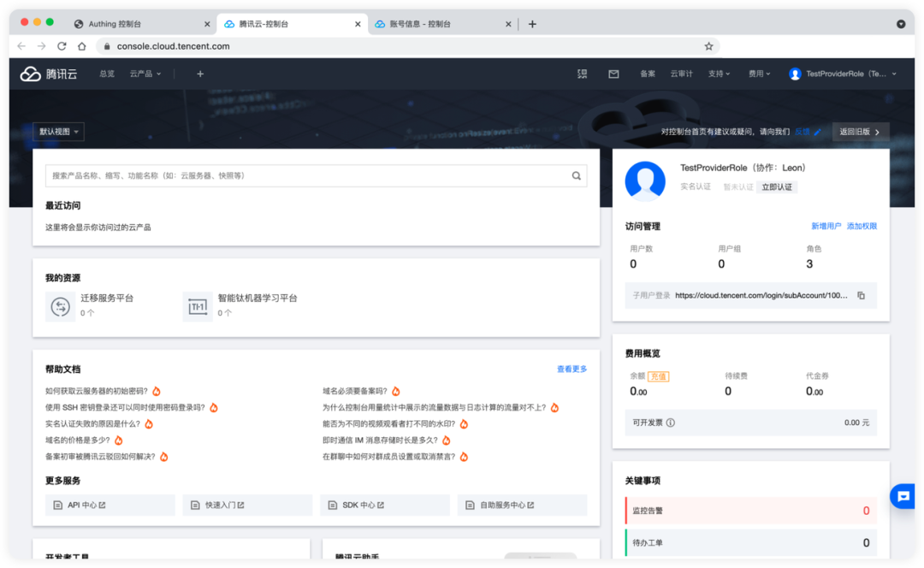This screenshot has width=924, height=568.
Task: Open 总览 in the navbar
Action: coord(107,74)
